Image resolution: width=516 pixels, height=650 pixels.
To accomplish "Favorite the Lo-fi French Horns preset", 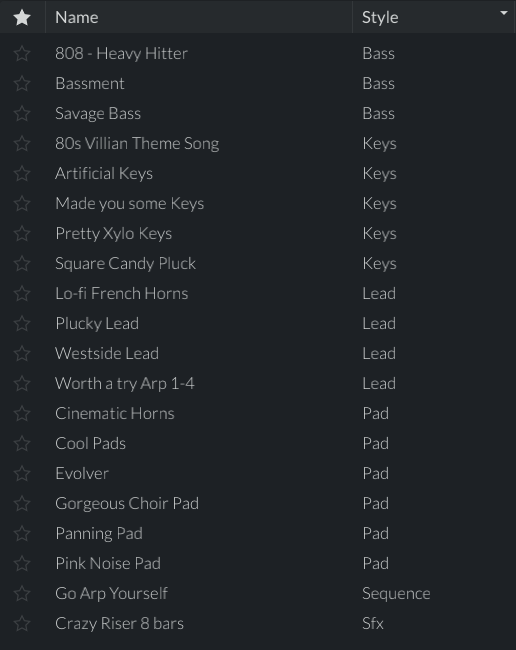I will [22, 293].
